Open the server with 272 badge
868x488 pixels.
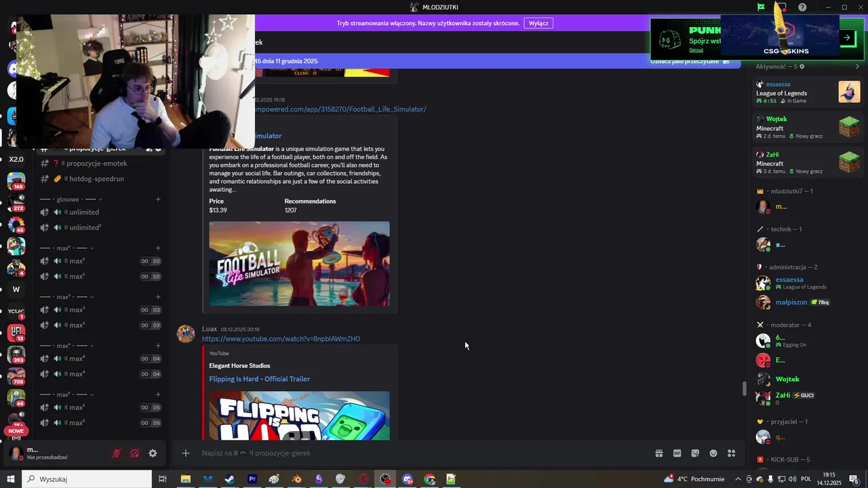[x=16, y=203]
